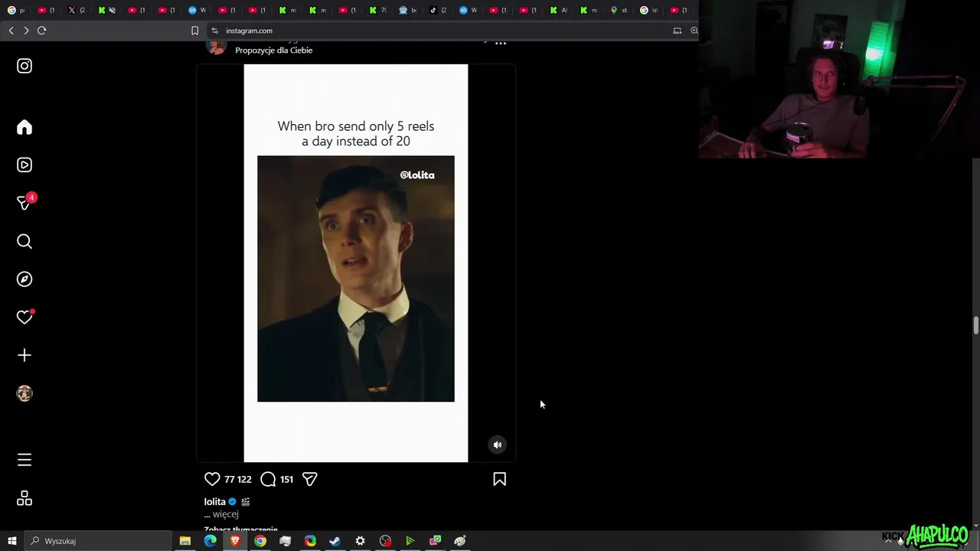Click the reel video to pause playback
This screenshot has width=980, height=551.
click(356, 263)
